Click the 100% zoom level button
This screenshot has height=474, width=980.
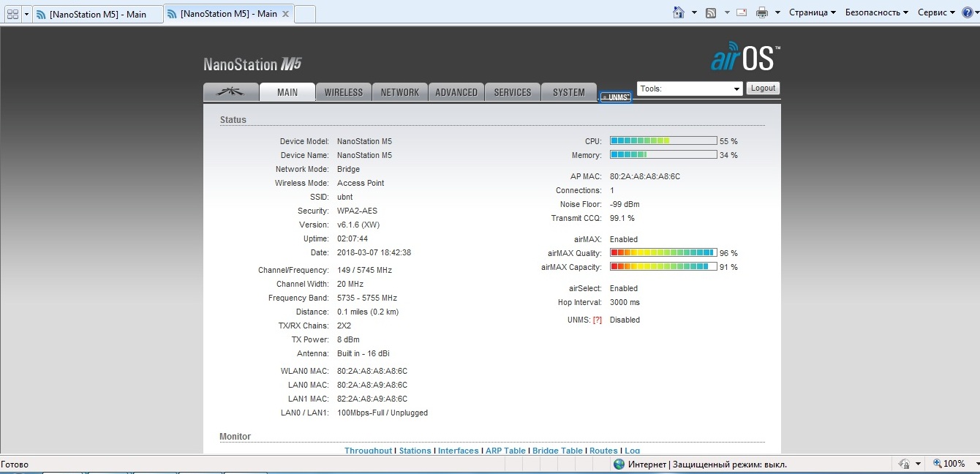[949, 464]
